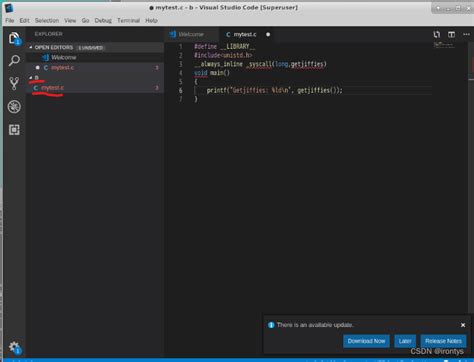Screen dimensions: 474x362
Task: Open the Search view icon
Action: point(14,61)
